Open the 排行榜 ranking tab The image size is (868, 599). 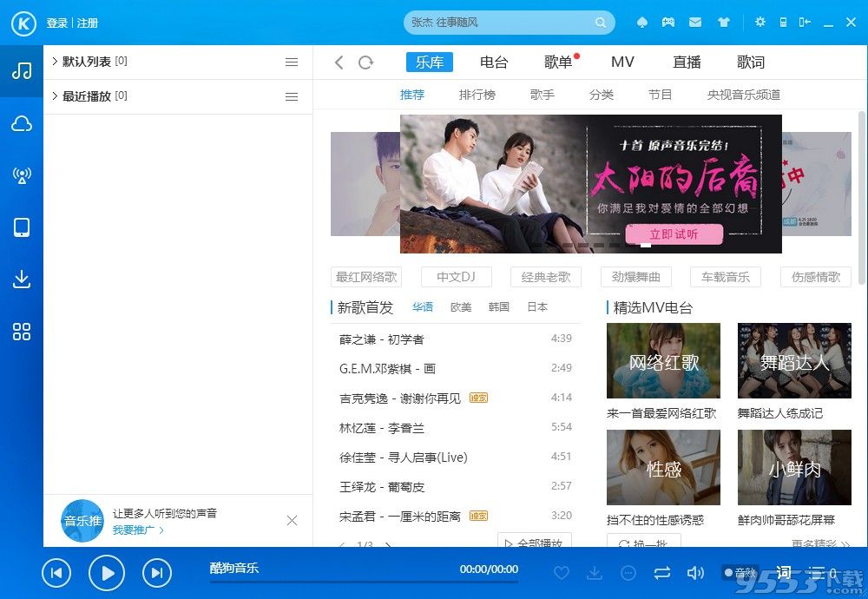pos(477,95)
